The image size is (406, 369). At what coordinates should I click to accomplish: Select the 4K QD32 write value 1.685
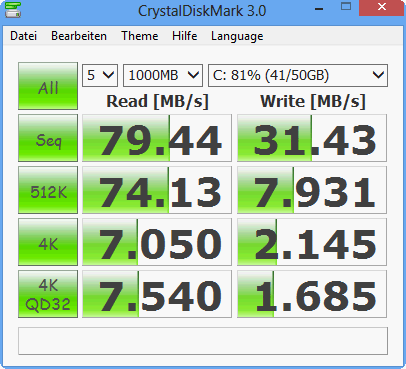[x=312, y=294]
